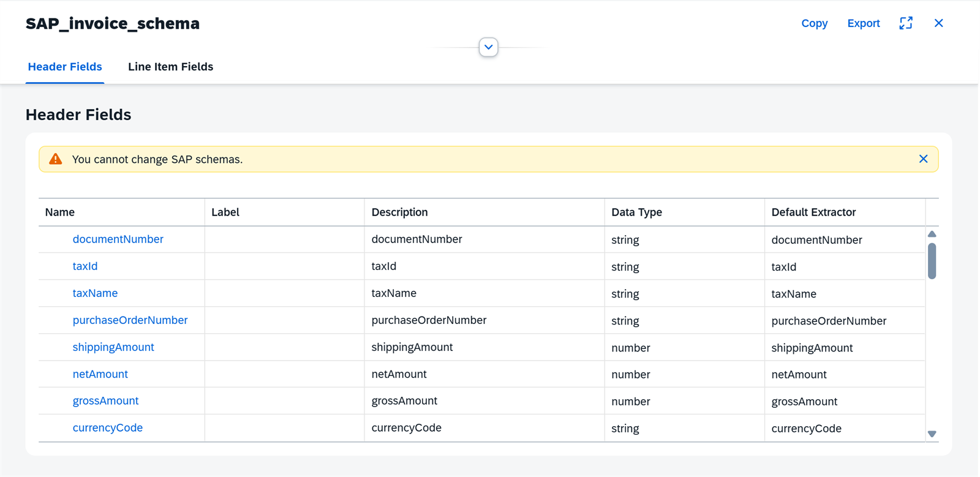This screenshot has height=477, width=980.
Task: Open the grossAmount field link
Action: point(105,401)
